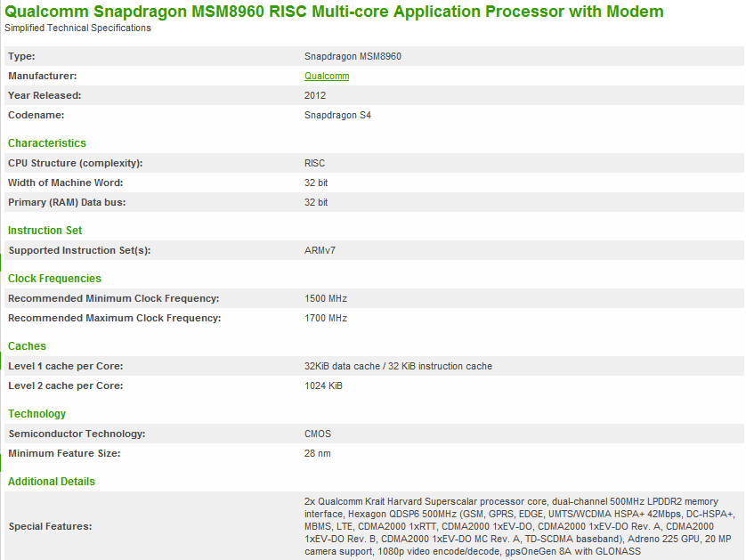Image resolution: width=746 pixels, height=560 pixels.
Task: Select the 'CMOS' semiconductor technology value
Action: click(317, 434)
